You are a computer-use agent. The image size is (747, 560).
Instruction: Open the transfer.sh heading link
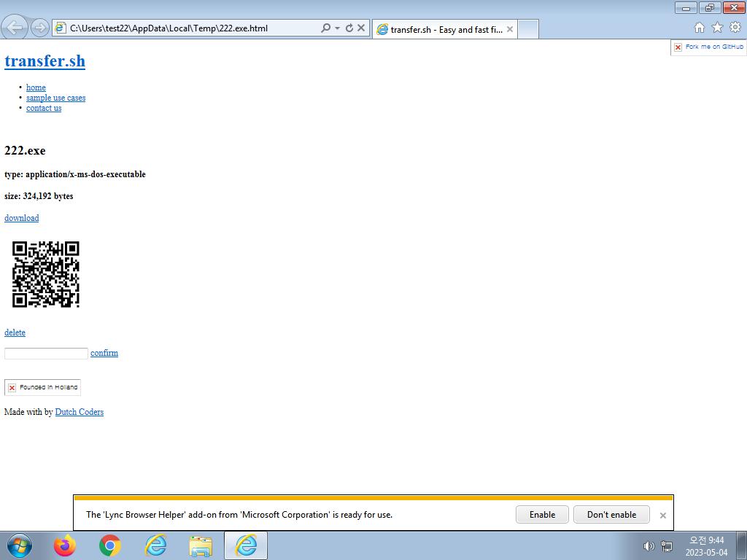coord(44,61)
